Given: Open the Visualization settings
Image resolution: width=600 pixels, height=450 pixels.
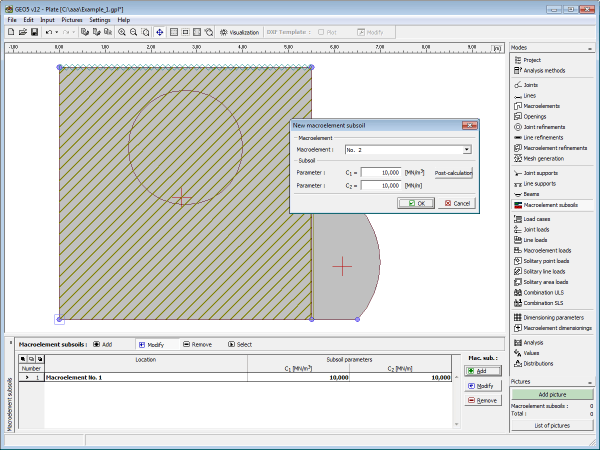Looking at the screenshot, I should click(238, 32).
